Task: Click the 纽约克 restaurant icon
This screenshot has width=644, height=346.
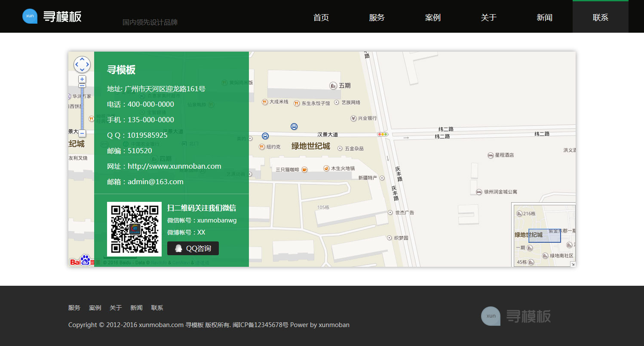Action: point(262,147)
